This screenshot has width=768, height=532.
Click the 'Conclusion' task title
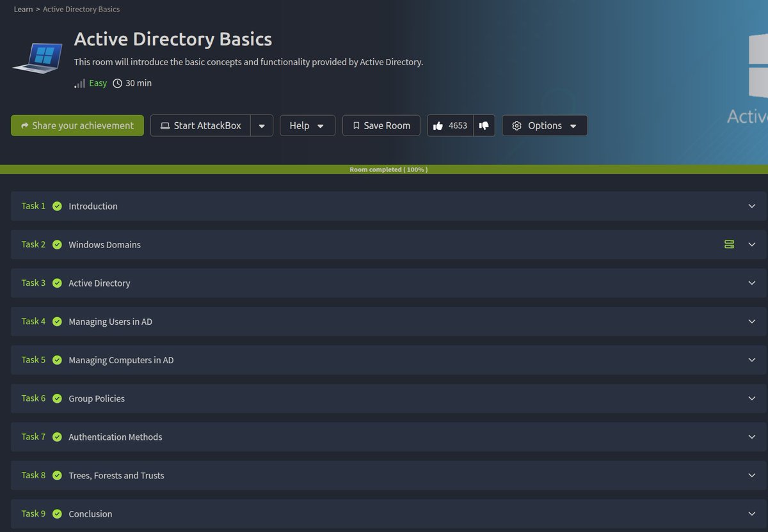pyautogui.click(x=90, y=513)
